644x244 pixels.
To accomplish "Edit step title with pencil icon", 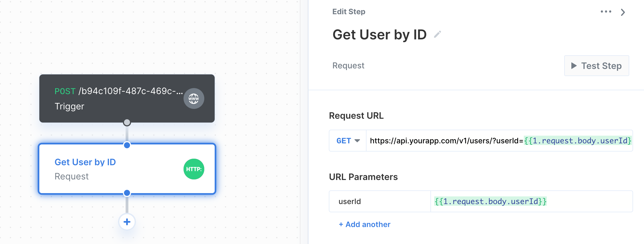I will [437, 34].
